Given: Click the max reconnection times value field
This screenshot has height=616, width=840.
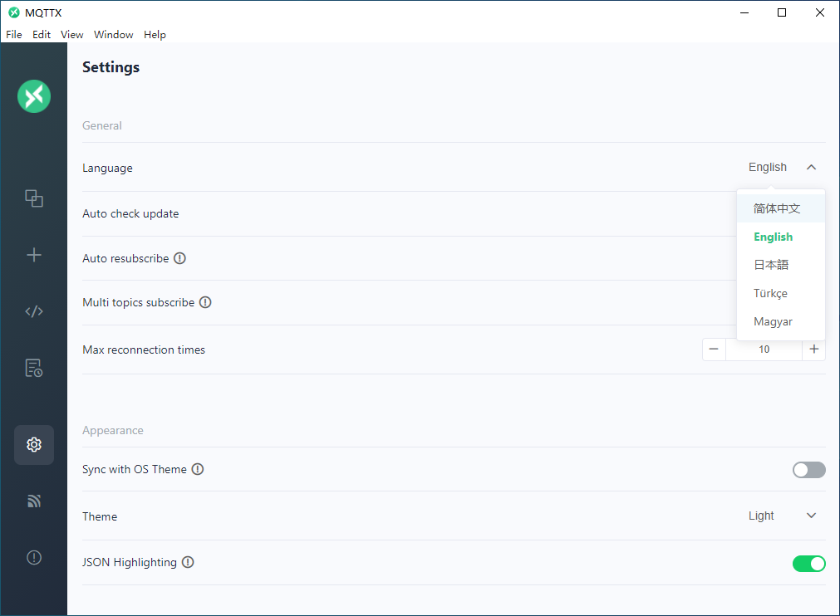Looking at the screenshot, I should coord(764,350).
